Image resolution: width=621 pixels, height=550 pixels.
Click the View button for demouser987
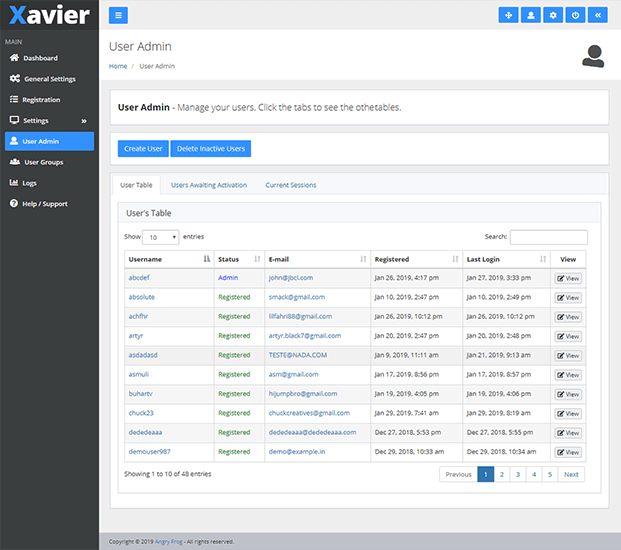pos(568,452)
